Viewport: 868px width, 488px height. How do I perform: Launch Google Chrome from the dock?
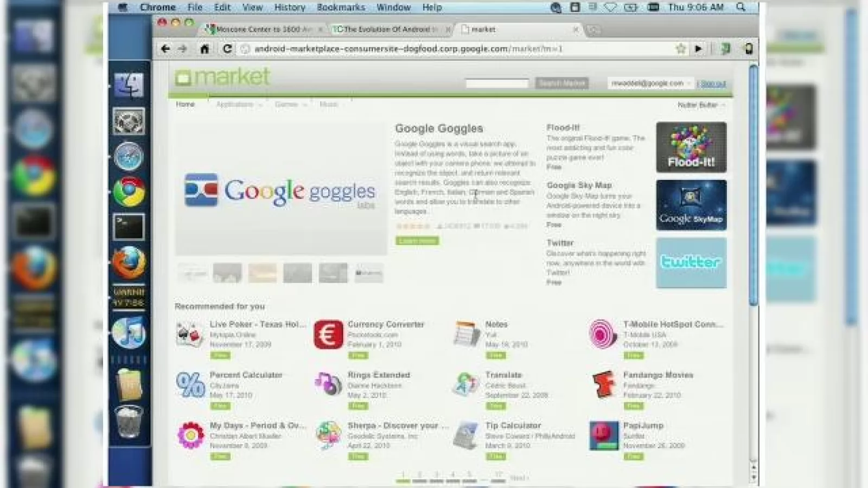tap(129, 191)
